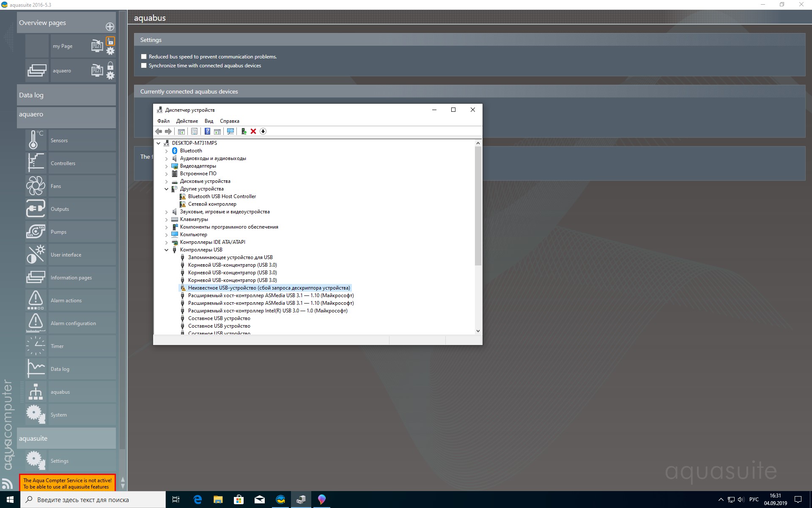
Task: Toggle the lock icon for aquaero page
Action: pos(110,66)
